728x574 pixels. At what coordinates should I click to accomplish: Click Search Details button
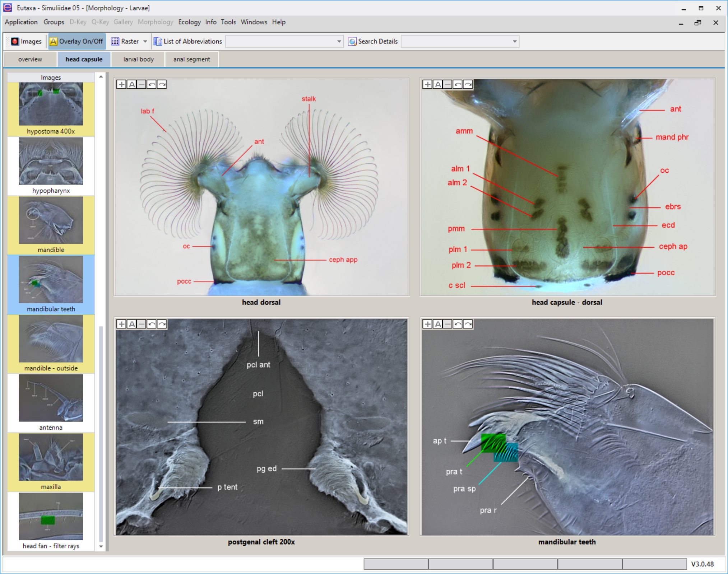(373, 41)
